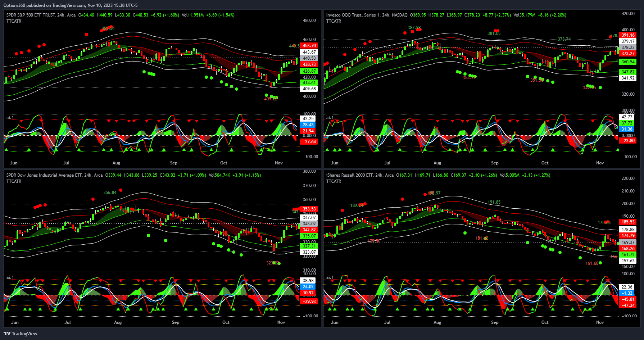Click the 191.85 annotation on Russell chart
The width and height of the screenshot is (644, 340).
(x=494, y=202)
